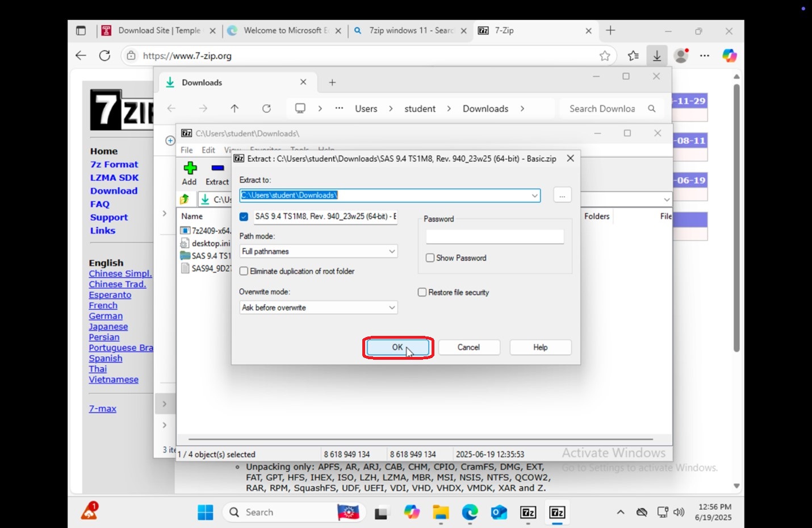Expand the Extract to path dropdown arrow

pos(534,196)
